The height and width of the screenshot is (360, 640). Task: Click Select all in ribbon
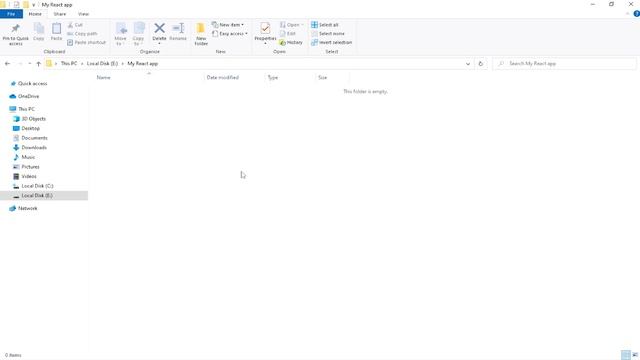point(325,25)
